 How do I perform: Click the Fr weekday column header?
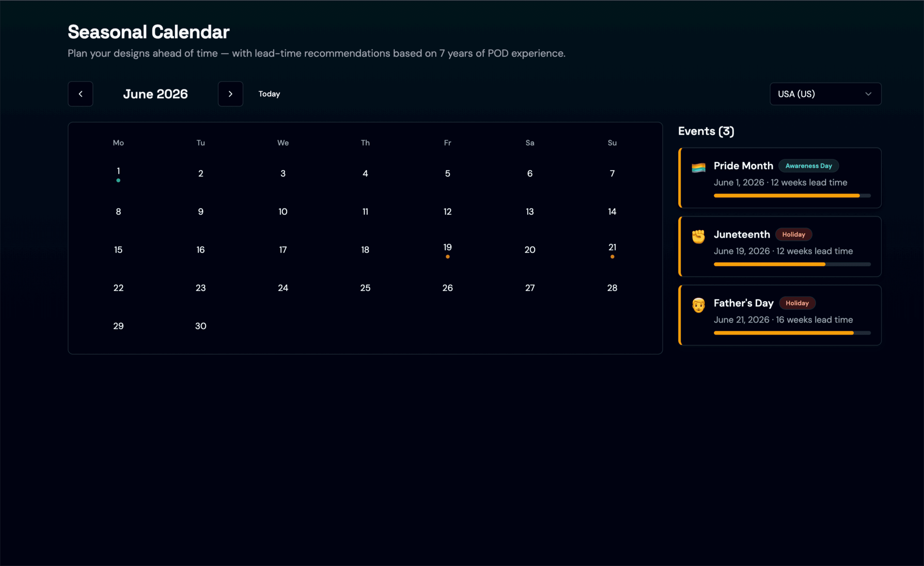click(447, 143)
